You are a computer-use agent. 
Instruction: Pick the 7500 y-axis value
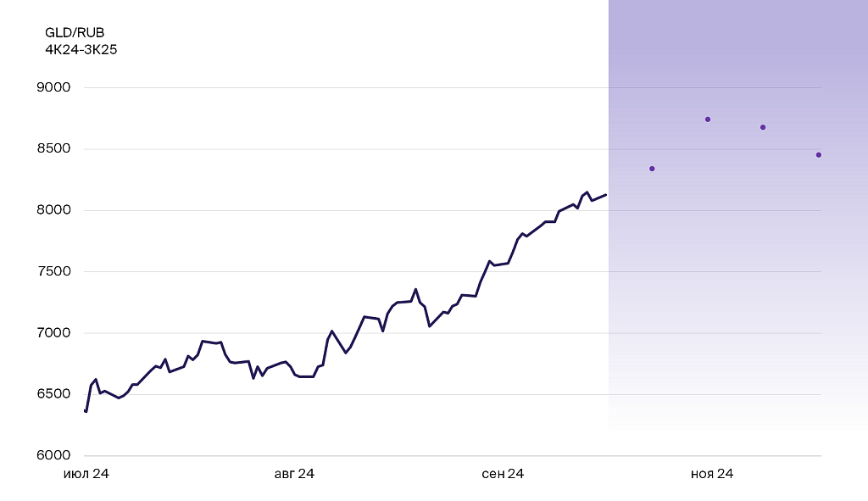pos(53,272)
